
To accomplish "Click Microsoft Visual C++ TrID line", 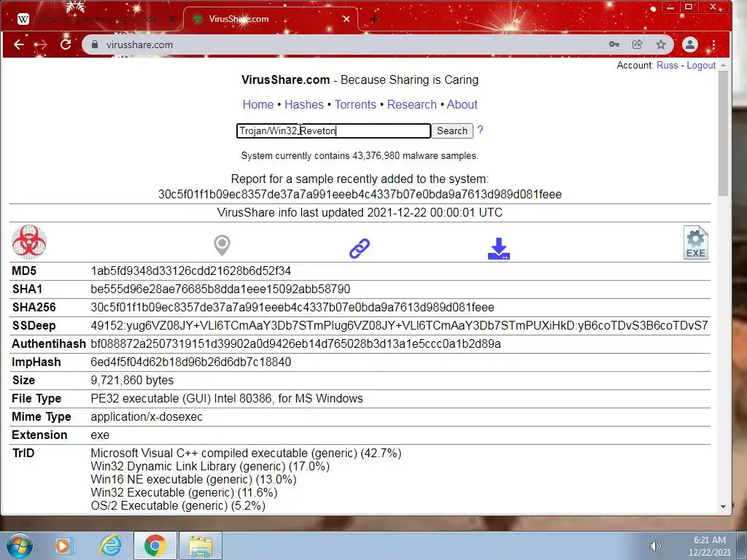I will [246, 453].
